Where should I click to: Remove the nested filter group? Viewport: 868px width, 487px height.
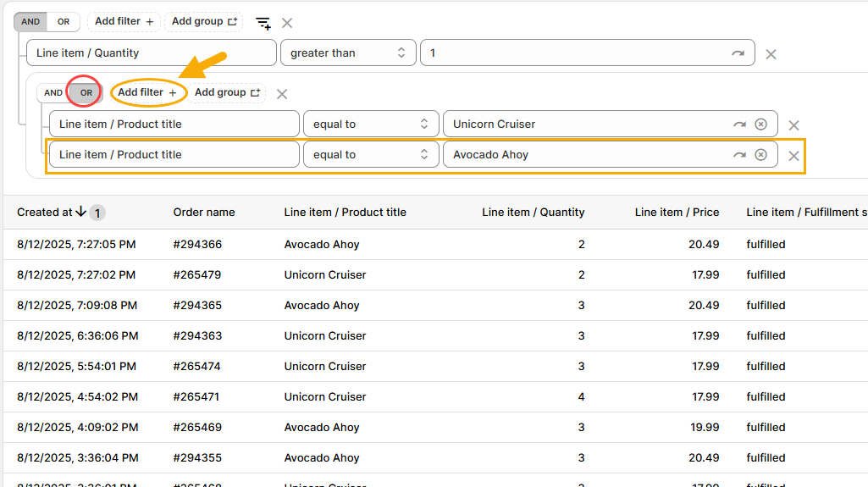coord(282,94)
